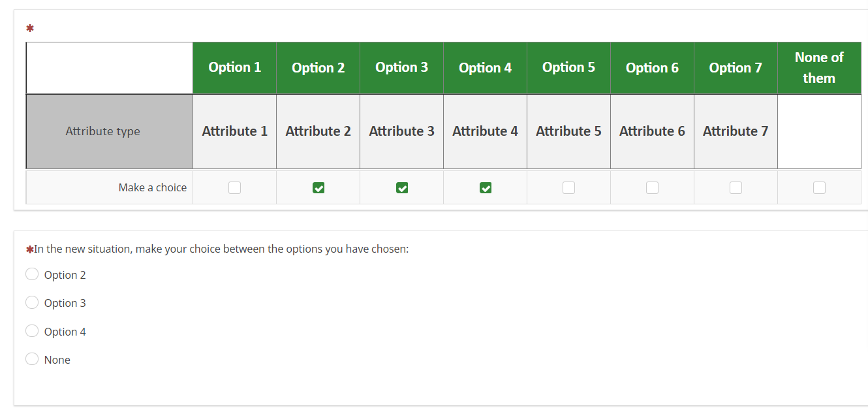Select the Option 2 radio button
868x412 pixels.
tap(32, 274)
